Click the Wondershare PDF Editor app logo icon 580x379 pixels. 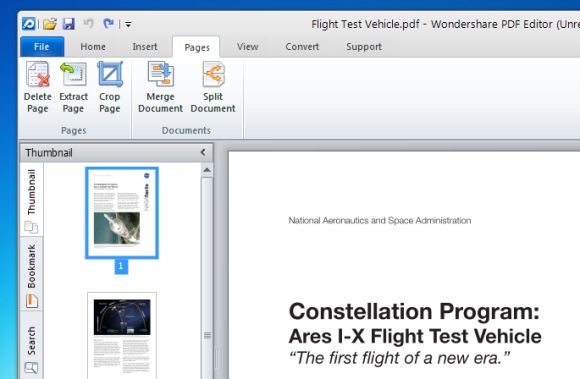click(x=29, y=24)
